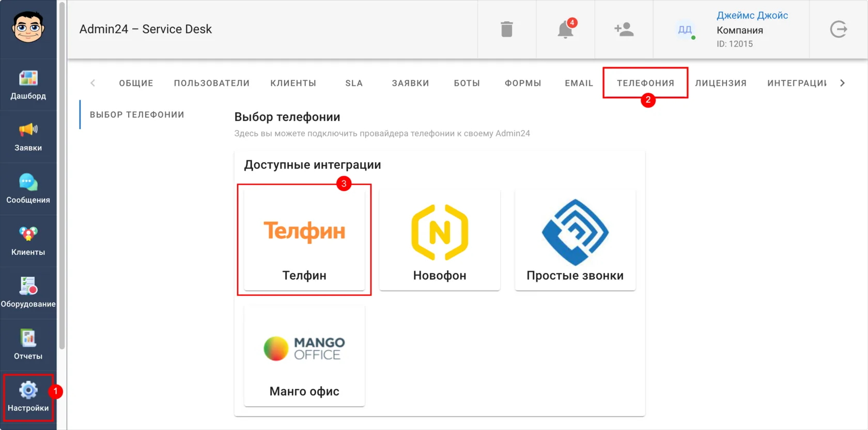Click the Admin24 – Service Desk title
This screenshot has height=430, width=868.
coord(146,29)
